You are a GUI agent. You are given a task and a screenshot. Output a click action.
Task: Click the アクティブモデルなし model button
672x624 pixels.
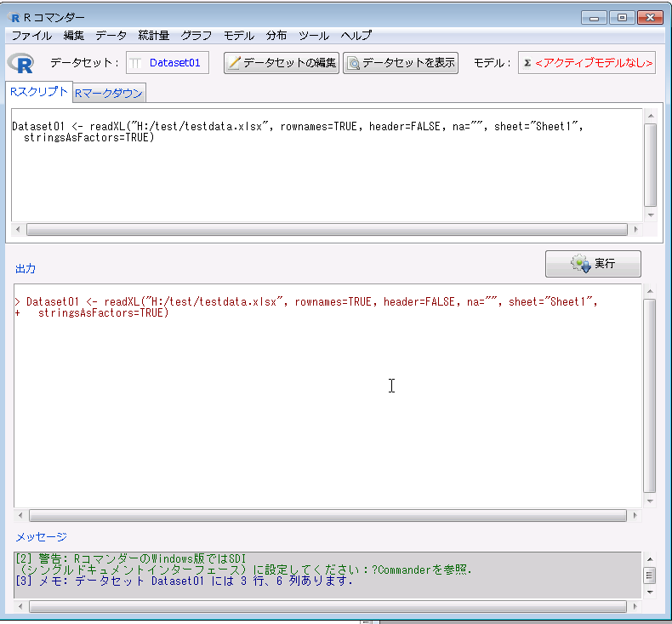[x=586, y=63]
